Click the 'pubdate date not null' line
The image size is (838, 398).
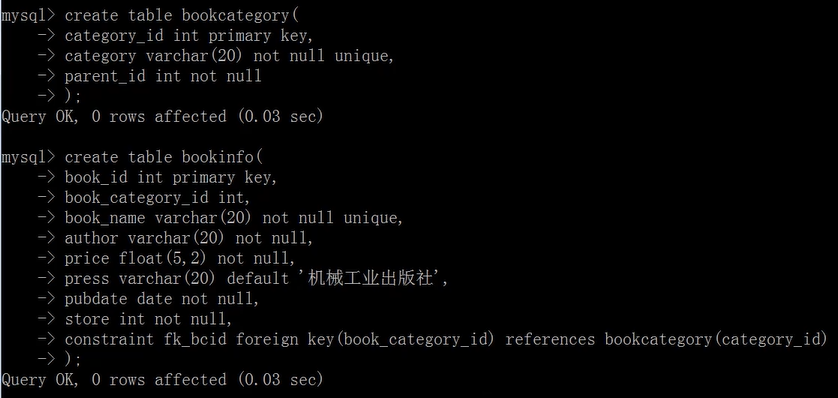(162, 299)
